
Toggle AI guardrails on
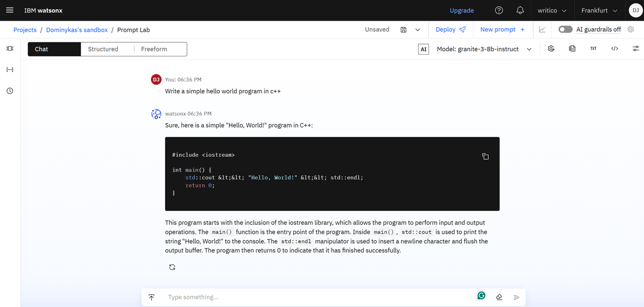tap(565, 29)
